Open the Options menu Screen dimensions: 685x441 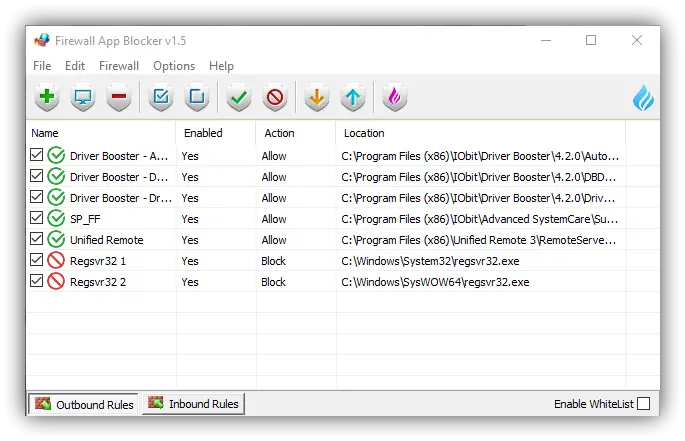coord(174,66)
